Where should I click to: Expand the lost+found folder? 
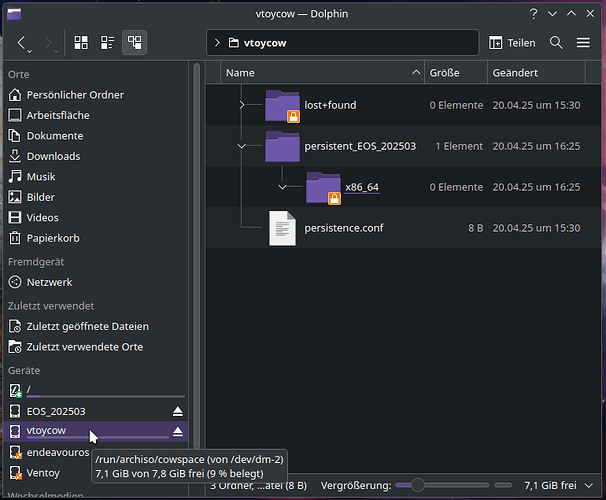click(242, 105)
